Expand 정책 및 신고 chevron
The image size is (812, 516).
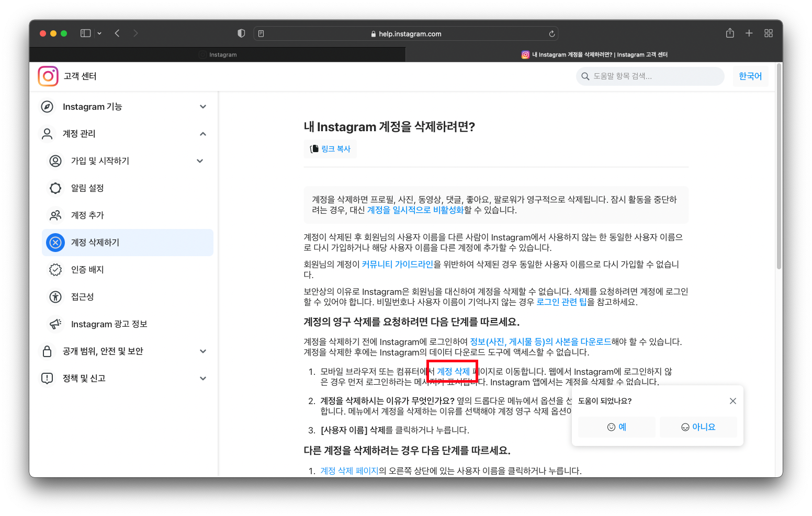pos(203,379)
